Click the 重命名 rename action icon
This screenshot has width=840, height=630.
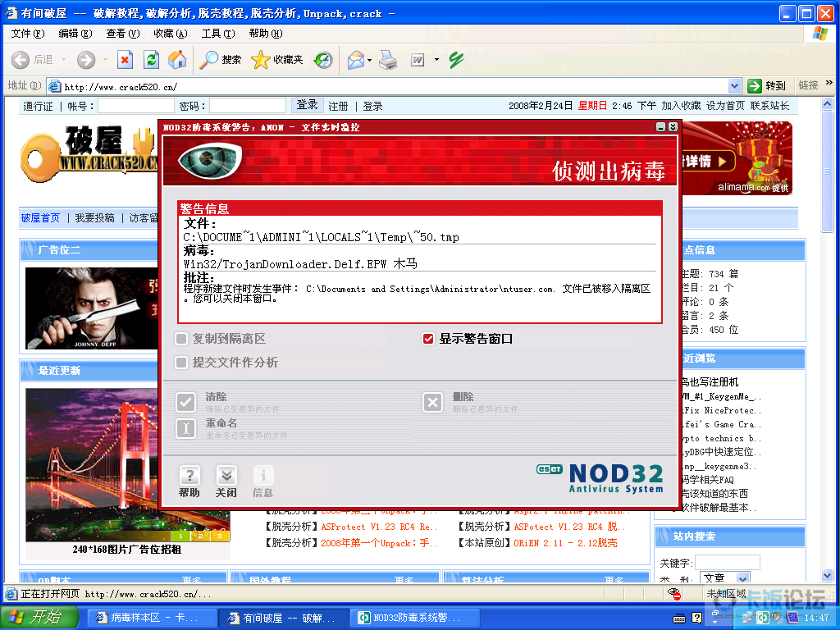(x=185, y=428)
